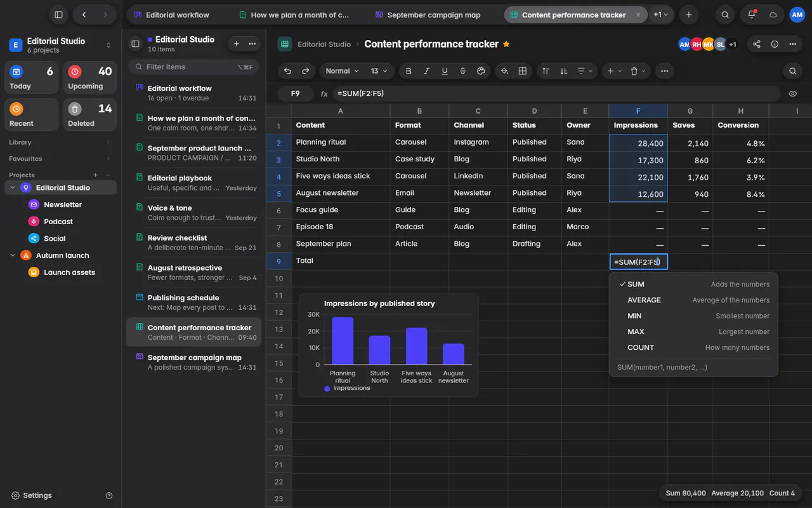Open Settings
This screenshot has height=508, width=812.
coord(31,495)
